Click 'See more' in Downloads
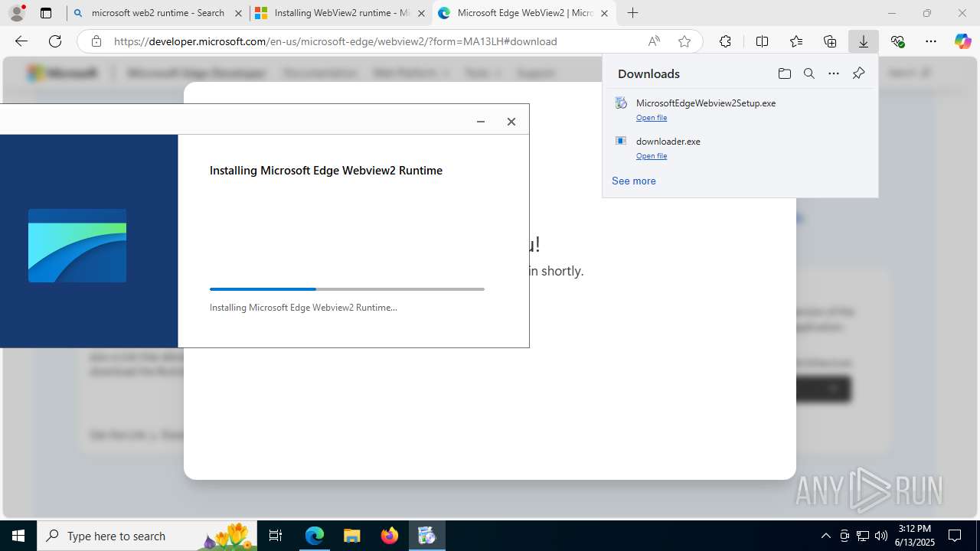980x551 pixels. coord(633,181)
